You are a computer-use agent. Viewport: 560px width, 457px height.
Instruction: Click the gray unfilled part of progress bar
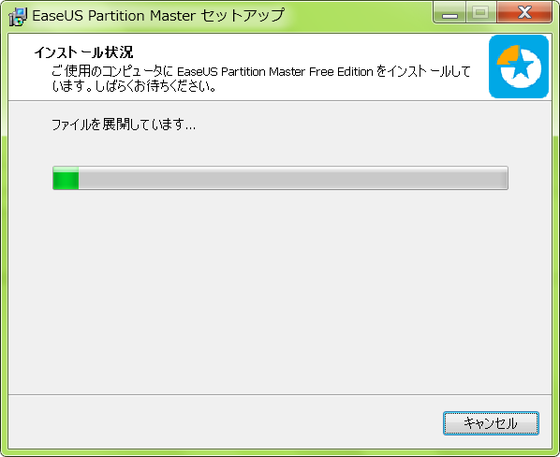point(293,178)
